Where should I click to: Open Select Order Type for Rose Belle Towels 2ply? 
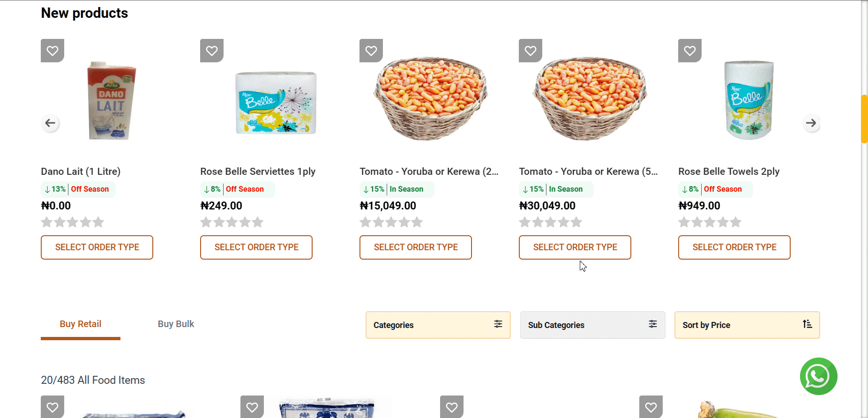click(734, 247)
